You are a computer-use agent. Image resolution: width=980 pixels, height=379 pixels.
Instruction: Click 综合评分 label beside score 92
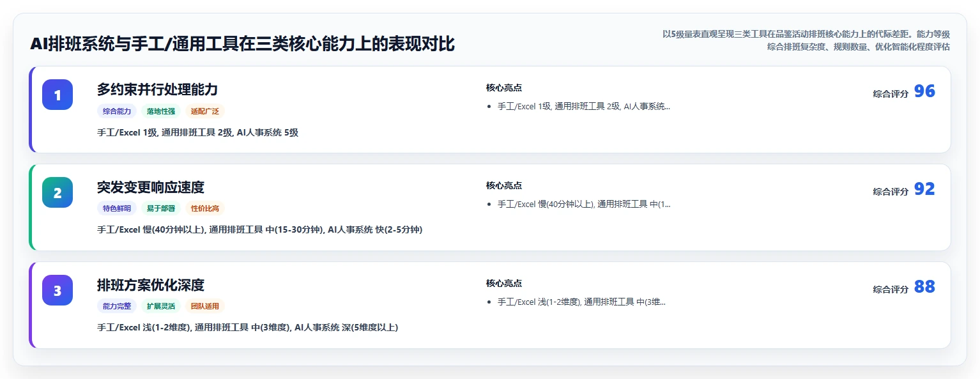click(x=891, y=191)
